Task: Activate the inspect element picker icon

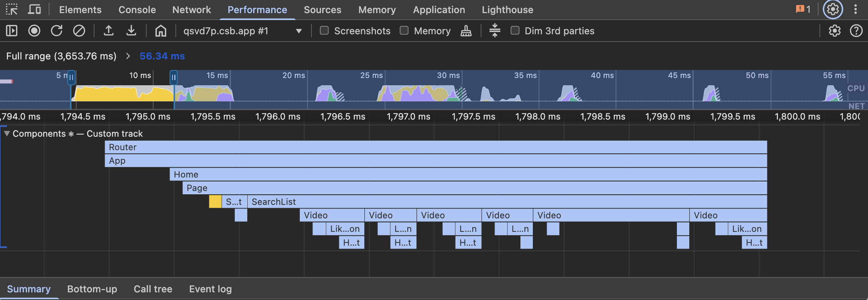Action: coord(12,9)
